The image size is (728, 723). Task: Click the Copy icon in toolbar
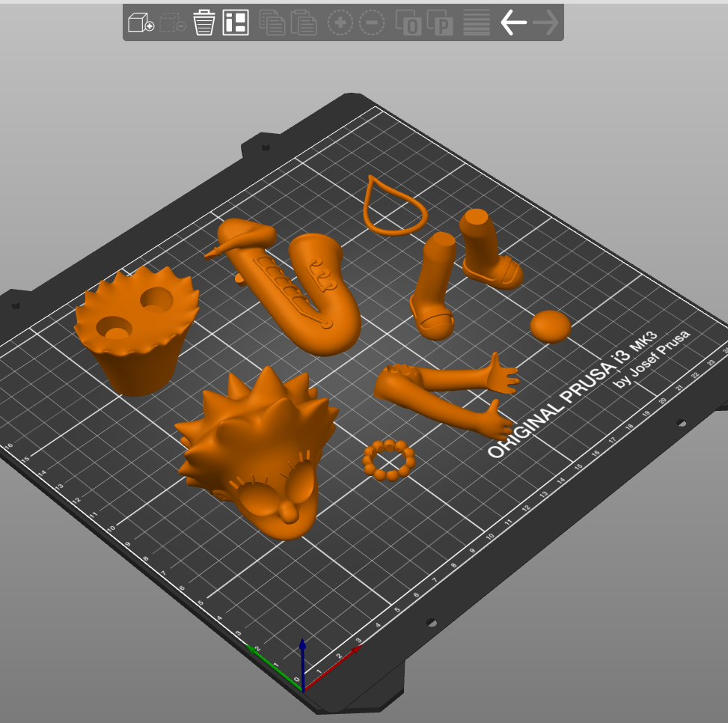(272, 22)
